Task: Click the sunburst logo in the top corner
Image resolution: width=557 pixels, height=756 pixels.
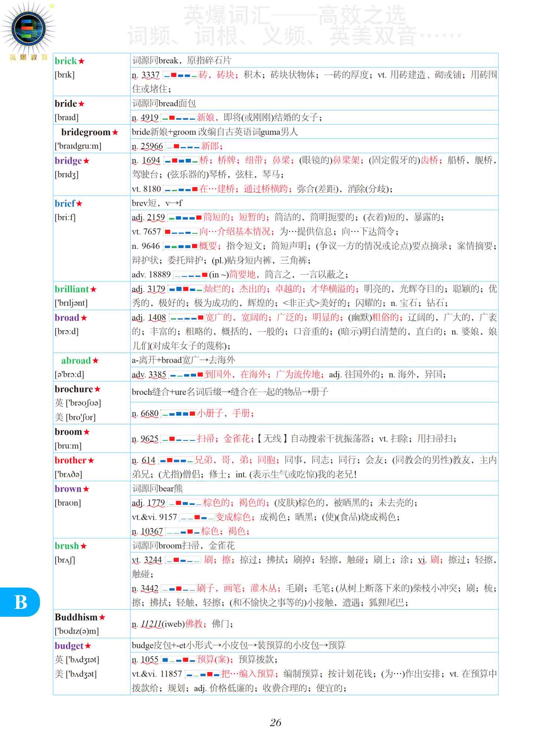Action: tap(28, 29)
